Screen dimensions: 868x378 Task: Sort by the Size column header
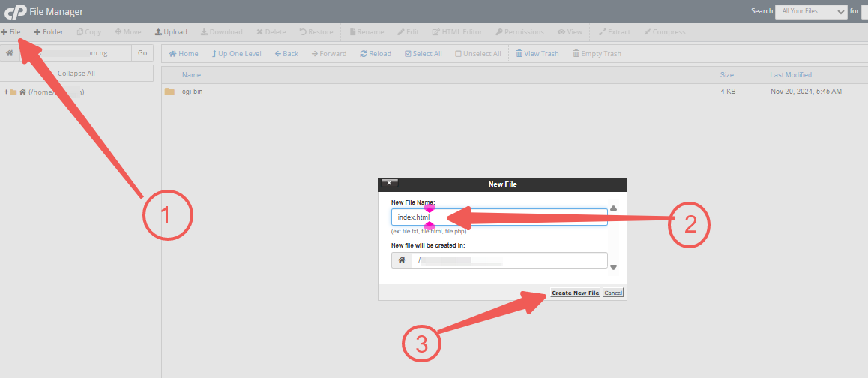pos(727,75)
